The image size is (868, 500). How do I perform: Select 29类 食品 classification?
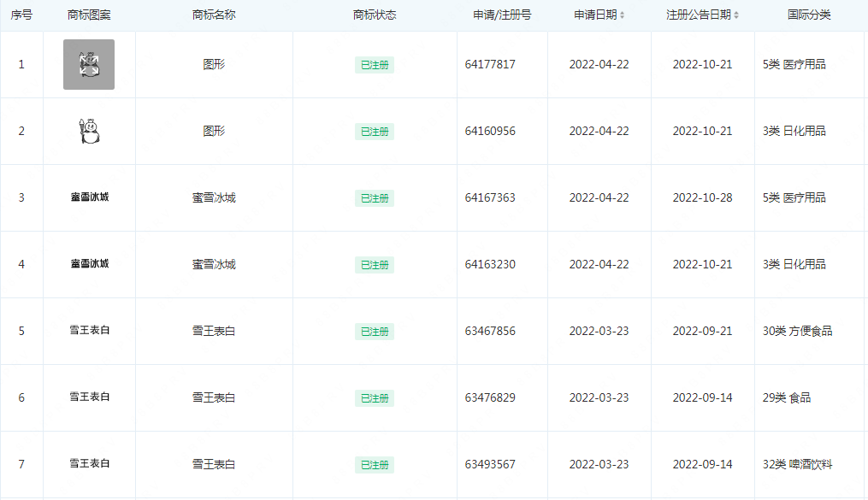click(x=787, y=397)
